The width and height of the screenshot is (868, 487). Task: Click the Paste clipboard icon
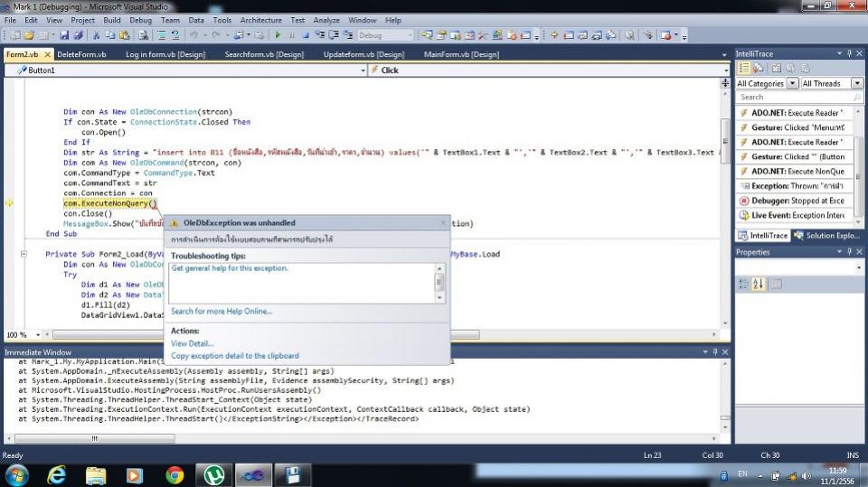pos(125,35)
